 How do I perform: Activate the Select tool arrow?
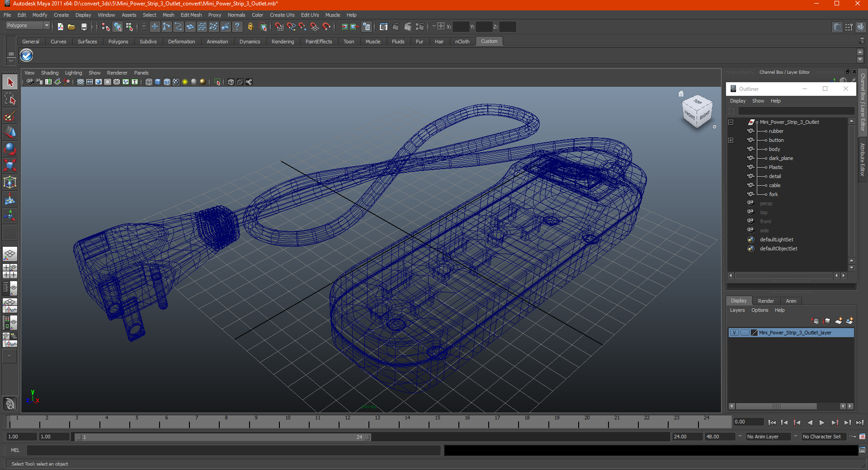[10, 82]
